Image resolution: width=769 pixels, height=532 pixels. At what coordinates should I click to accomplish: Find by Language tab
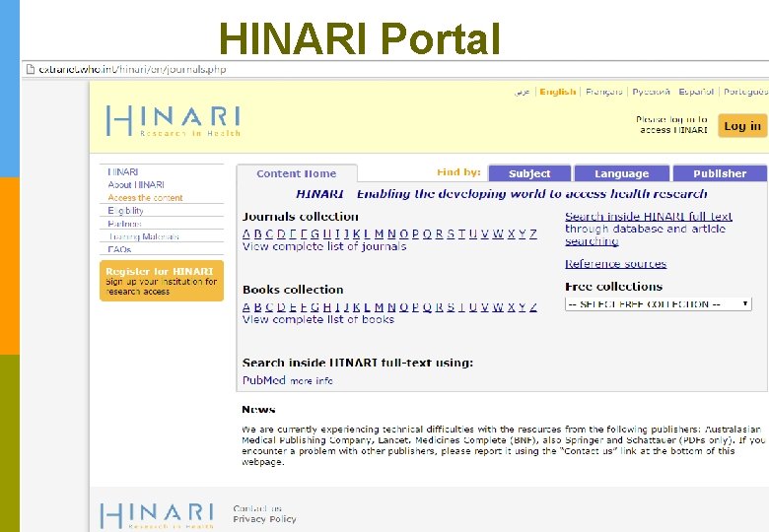(621, 173)
